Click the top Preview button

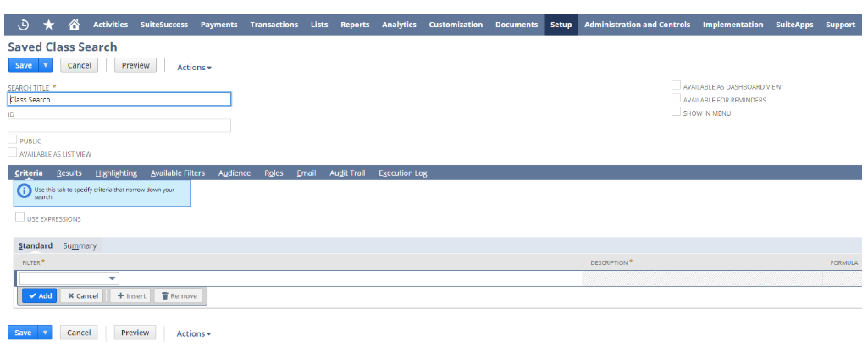(x=135, y=65)
